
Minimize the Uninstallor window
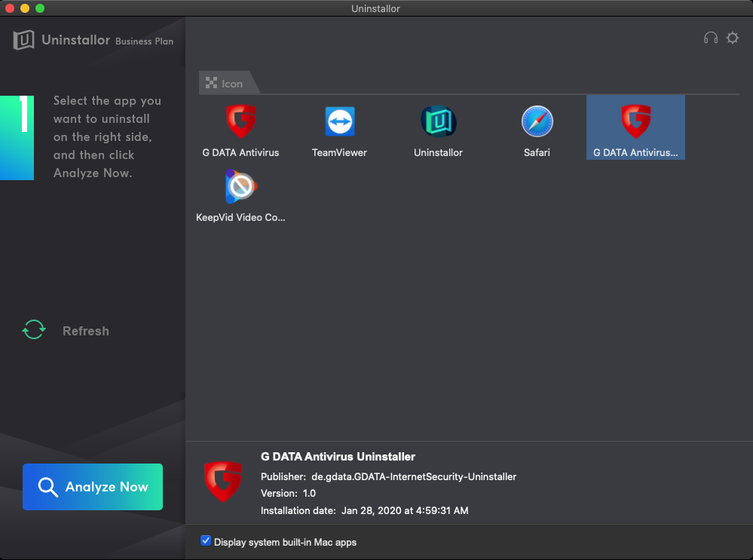pos(25,8)
